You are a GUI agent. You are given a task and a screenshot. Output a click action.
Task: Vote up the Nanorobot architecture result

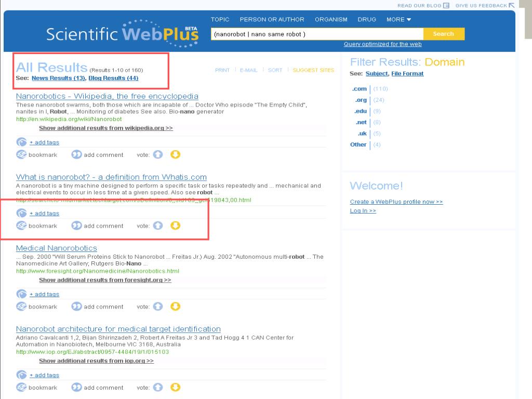[158, 387]
